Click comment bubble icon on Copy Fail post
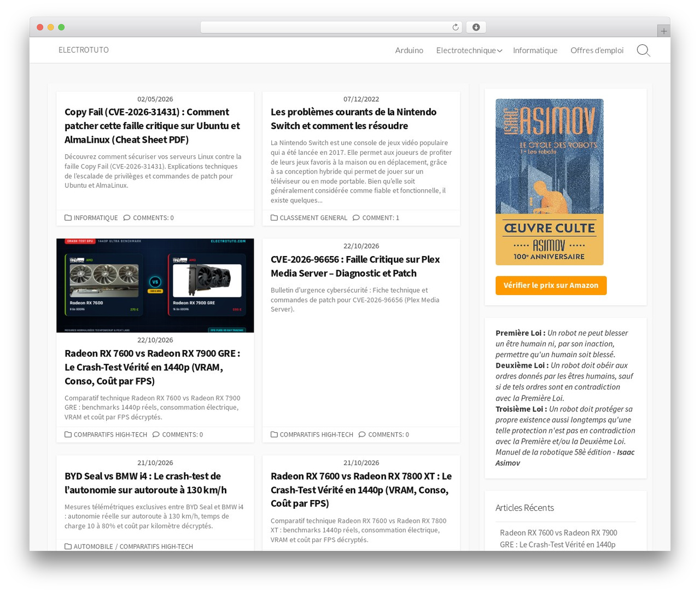 tap(127, 218)
